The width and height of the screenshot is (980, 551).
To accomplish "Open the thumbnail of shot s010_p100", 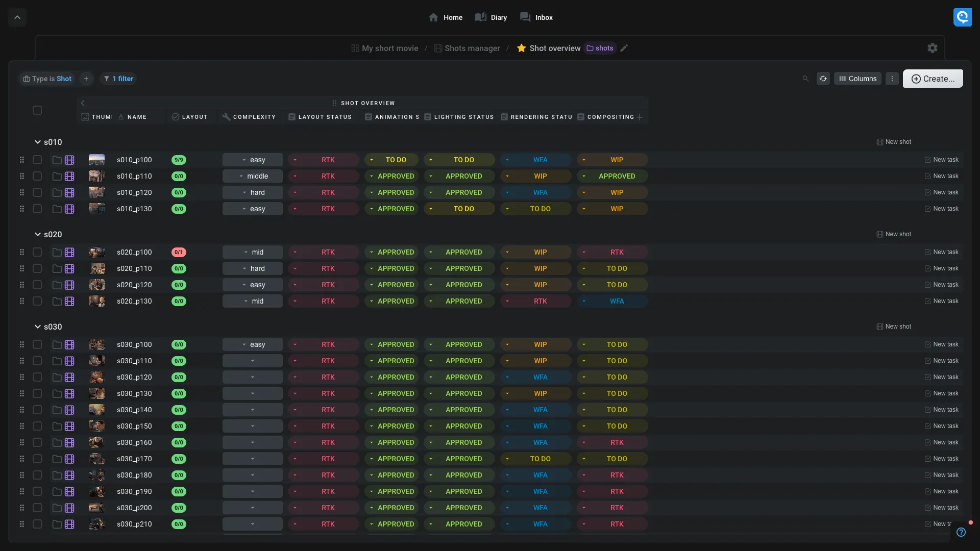I will tap(96, 160).
